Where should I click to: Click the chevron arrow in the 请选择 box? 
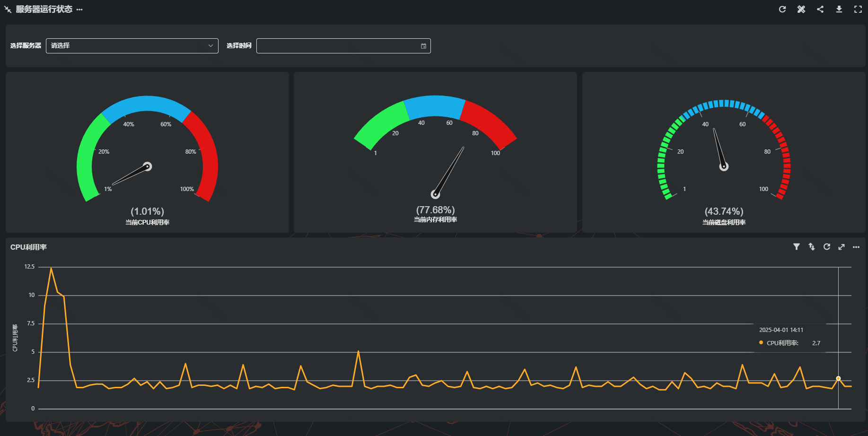210,46
